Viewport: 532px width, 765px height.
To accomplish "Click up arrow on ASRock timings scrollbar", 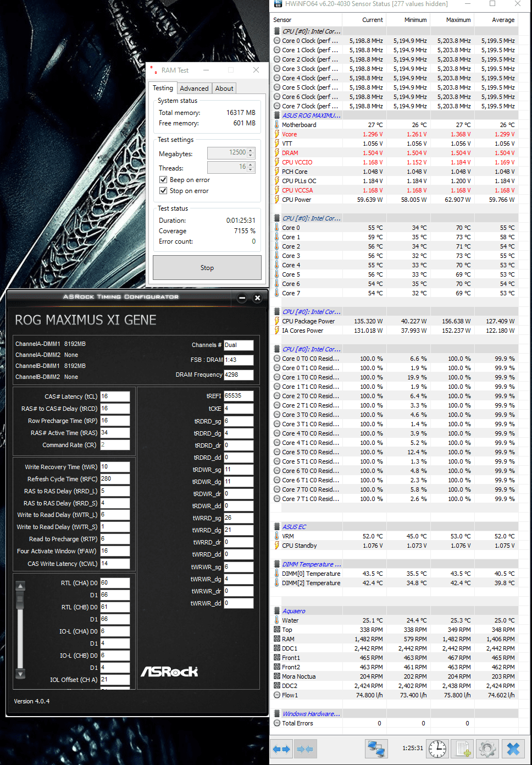I will click(x=20, y=586).
